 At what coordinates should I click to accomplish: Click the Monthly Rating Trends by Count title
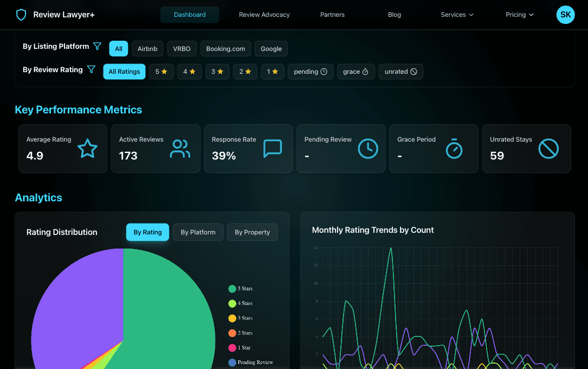point(373,230)
